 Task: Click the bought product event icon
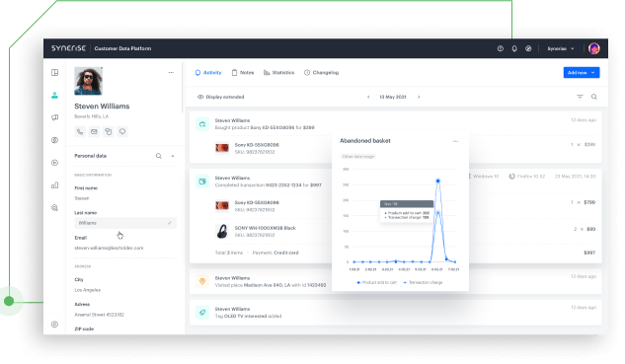tap(202, 124)
